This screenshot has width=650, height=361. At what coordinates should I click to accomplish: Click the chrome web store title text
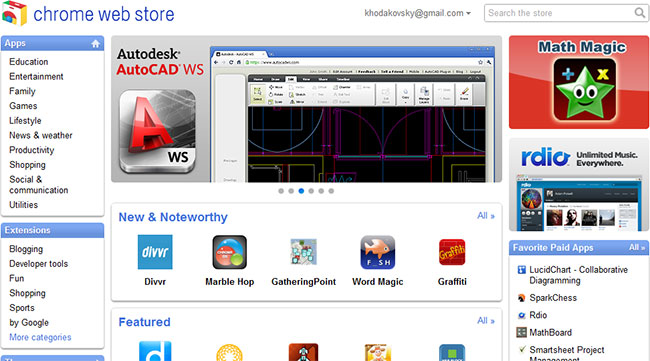104,14
